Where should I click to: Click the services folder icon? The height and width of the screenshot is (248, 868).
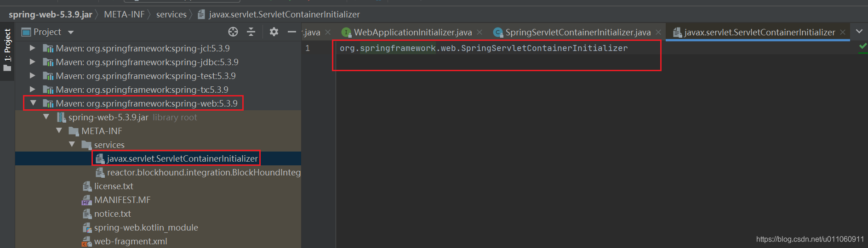(x=86, y=145)
